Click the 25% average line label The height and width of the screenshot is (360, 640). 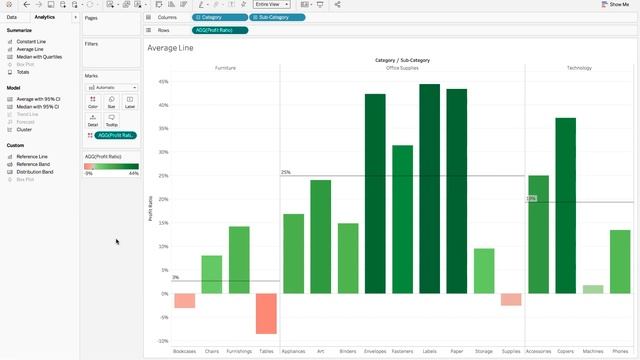click(286, 172)
